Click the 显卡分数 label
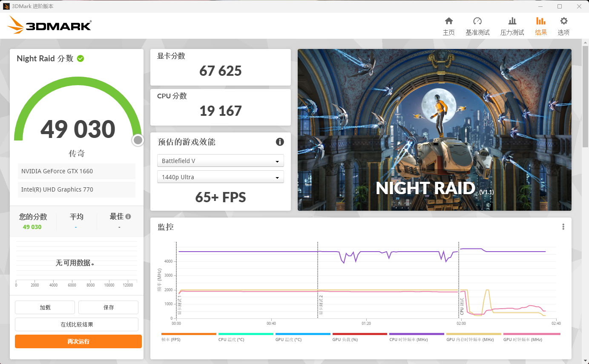This screenshot has height=364, width=589. coord(171,56)
